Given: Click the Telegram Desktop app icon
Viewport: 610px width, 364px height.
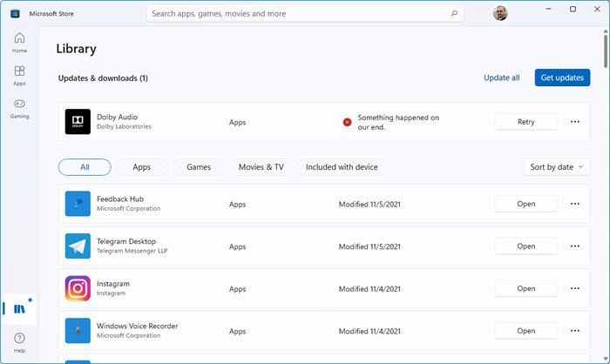Looking at the screenshot, I should (78, 246).
